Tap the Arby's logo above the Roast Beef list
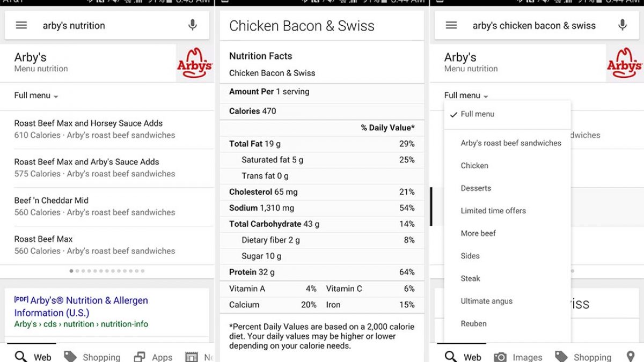 click(194, 63)
